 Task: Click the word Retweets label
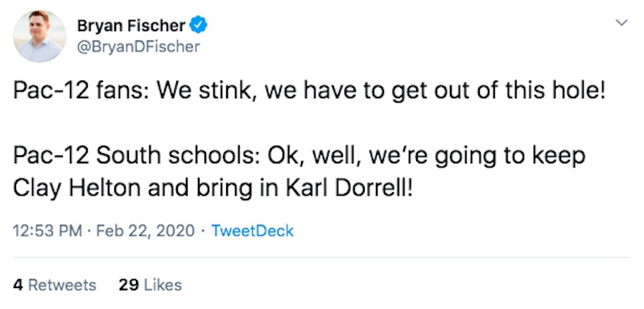click(x=62, y=285)
